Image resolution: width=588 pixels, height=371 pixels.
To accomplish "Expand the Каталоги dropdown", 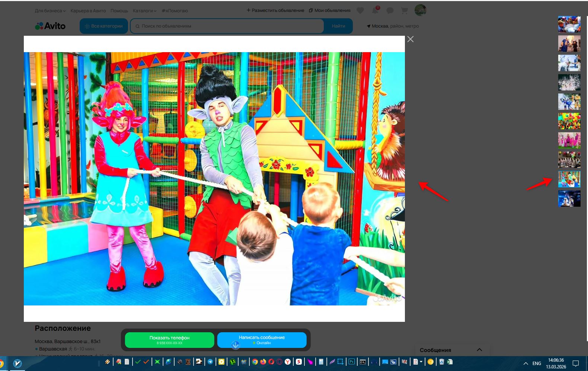I will [x=145, y=11].
